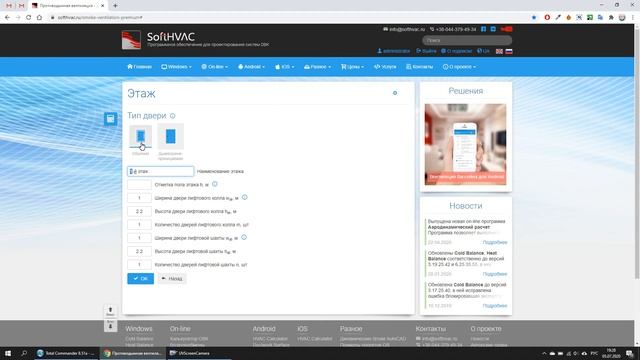Open Контакты in navigation bar
Viewport: 640px width, 360px height.
pos(420,67)
